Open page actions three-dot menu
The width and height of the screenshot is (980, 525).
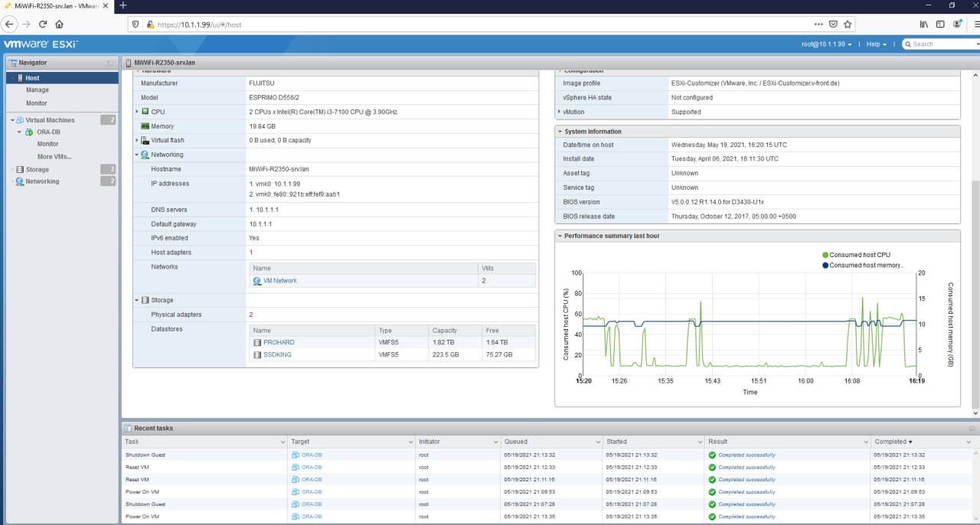pyautogui.click(x=819, y=24)
